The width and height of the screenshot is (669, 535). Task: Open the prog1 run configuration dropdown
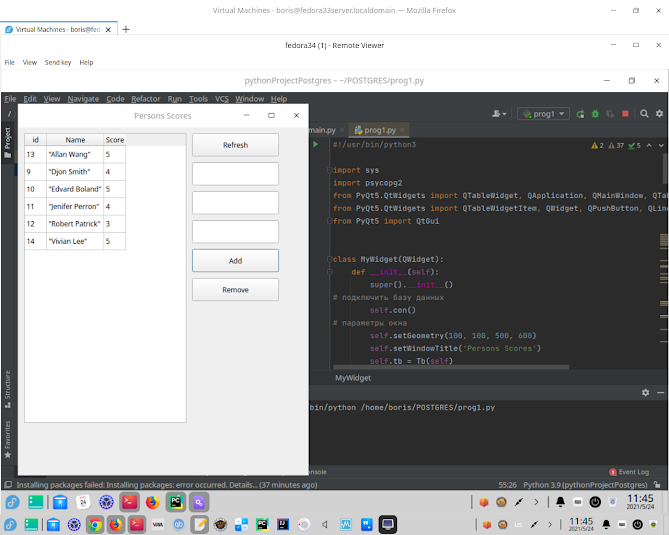coord(543,114)
